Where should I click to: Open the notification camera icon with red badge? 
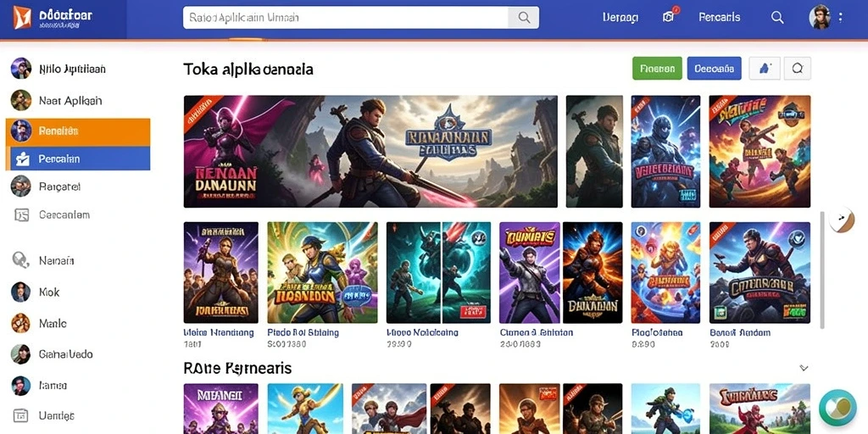pyautogui.click(x=669, y=17)
